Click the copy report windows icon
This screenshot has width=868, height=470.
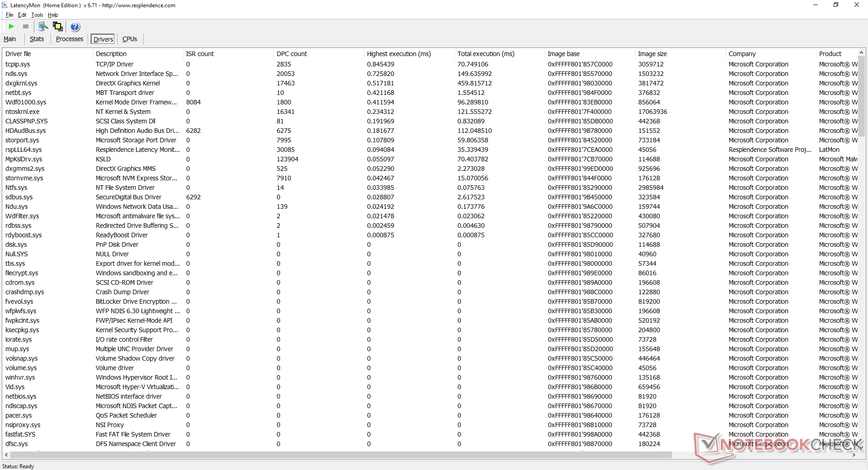click(x=58, y=26)
